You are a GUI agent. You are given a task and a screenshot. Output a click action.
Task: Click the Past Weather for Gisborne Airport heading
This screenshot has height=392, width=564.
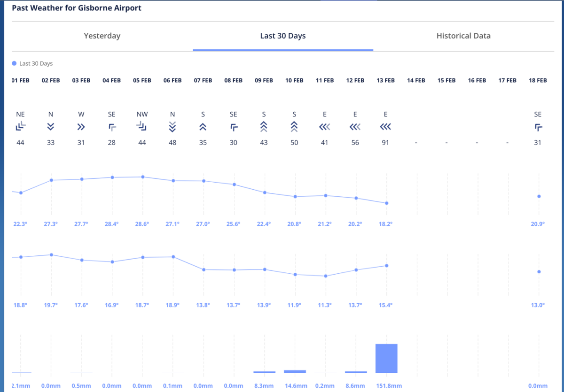pyautogui.click(x=77, y=8)
